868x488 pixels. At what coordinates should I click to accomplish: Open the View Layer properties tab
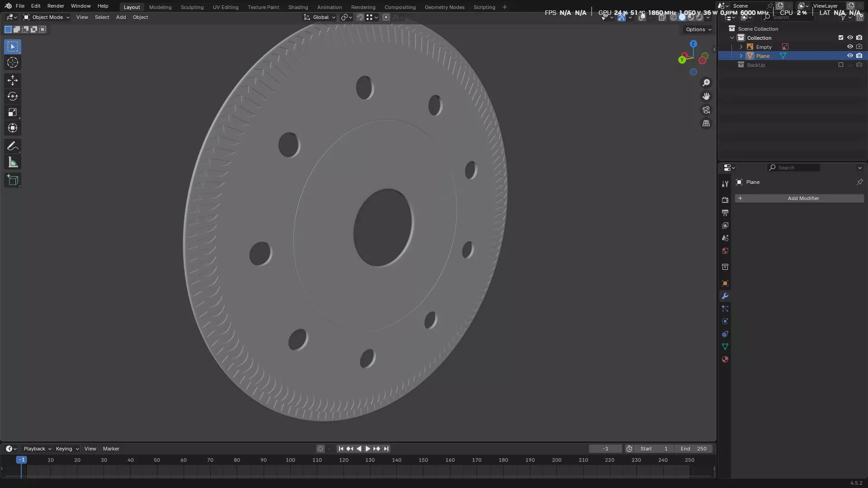(x=725, y=225)
